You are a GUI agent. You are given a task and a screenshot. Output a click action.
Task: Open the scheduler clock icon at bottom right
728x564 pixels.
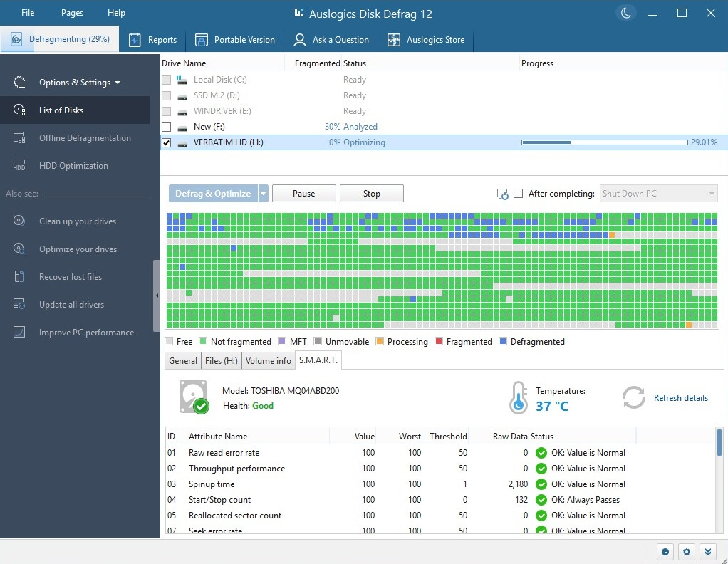664,551
